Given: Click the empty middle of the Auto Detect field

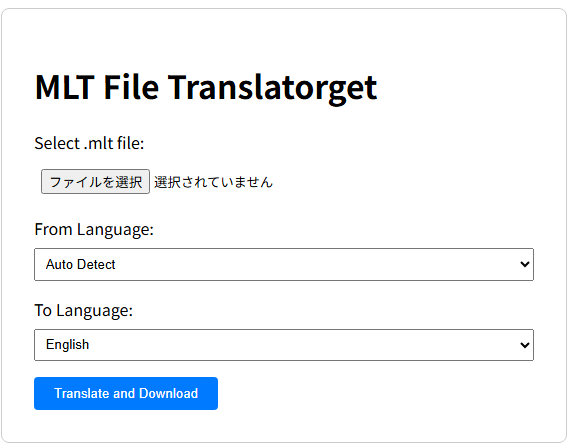Looking at the screenshot, I should 284,264.
